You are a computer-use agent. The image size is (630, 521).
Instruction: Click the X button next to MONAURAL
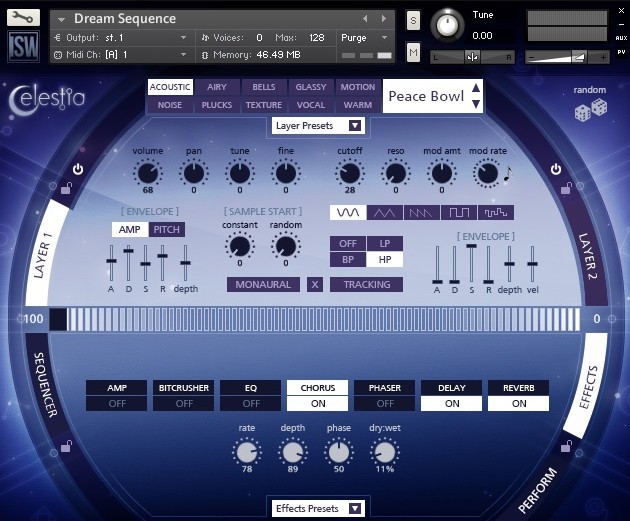click(x=315, y=284)
